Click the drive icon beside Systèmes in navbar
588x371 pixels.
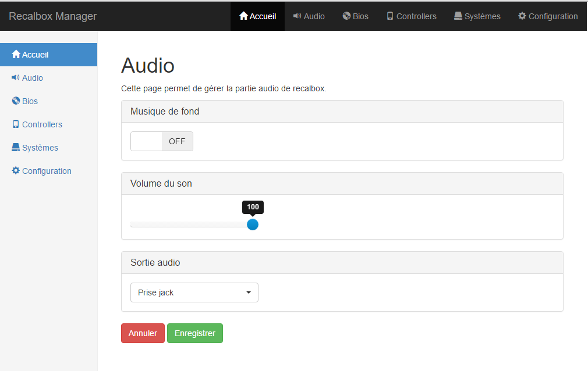tap(458, 16)
